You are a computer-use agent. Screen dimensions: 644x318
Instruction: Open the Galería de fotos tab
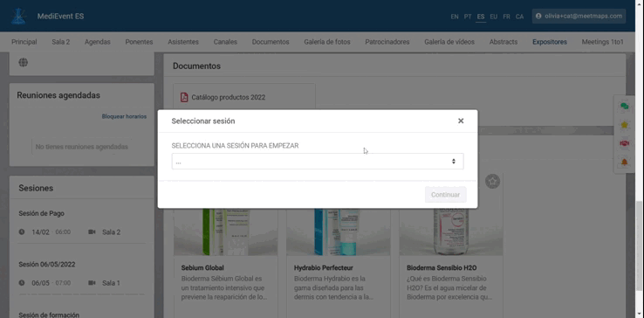coord(327,42)
